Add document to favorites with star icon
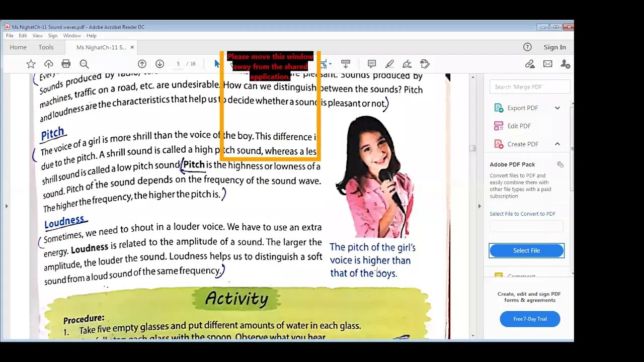Screen dimensions: 644x362 pos(31,64)
